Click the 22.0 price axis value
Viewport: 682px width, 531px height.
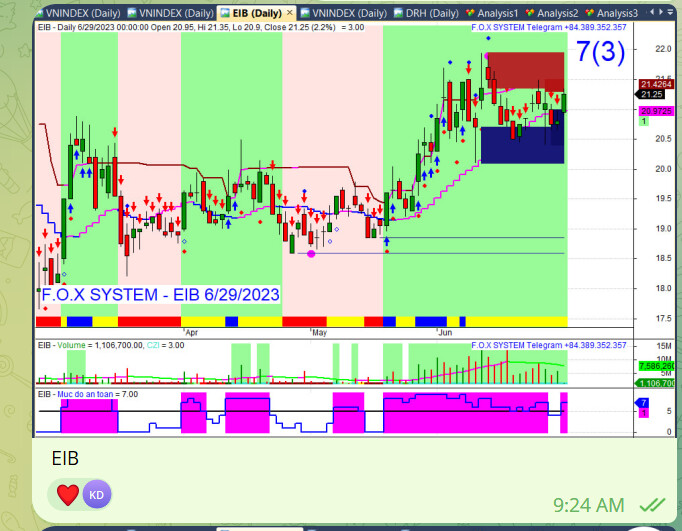tap(663, 49)
